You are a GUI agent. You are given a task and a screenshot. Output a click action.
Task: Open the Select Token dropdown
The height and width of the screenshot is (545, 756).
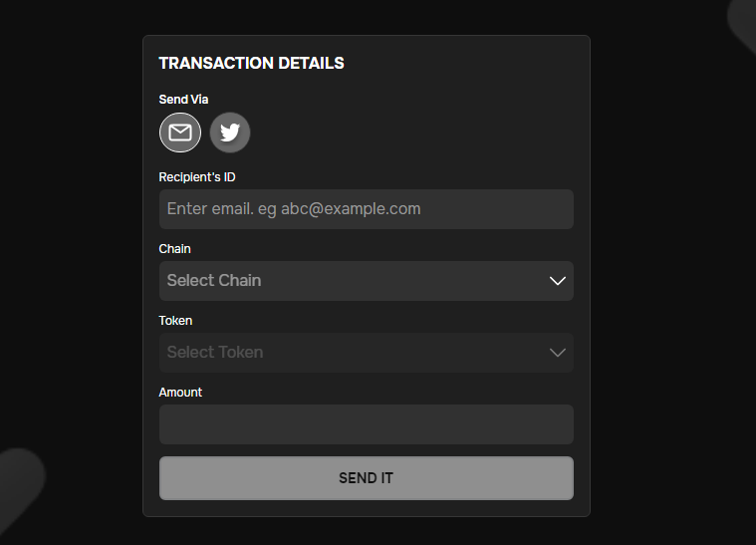367,353
